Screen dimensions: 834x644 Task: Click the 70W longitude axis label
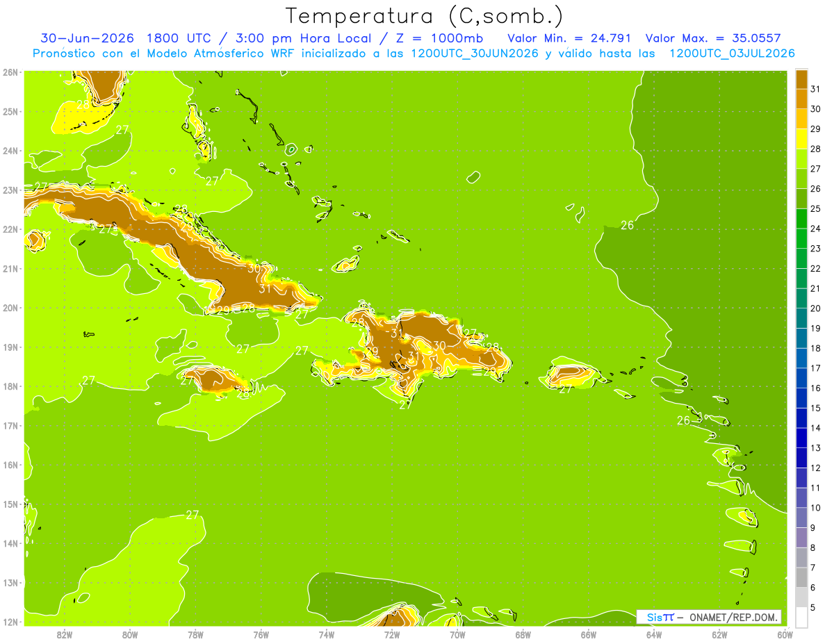(x=457, y=634)
